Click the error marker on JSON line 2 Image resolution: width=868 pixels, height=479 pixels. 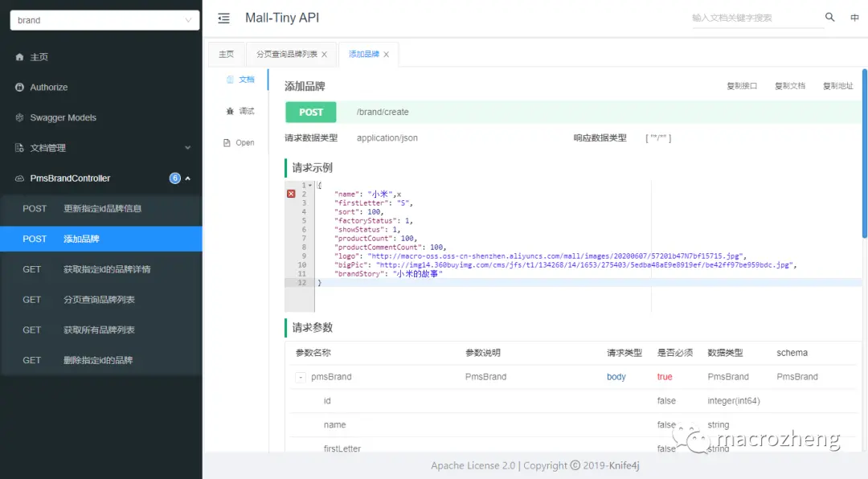291,194
